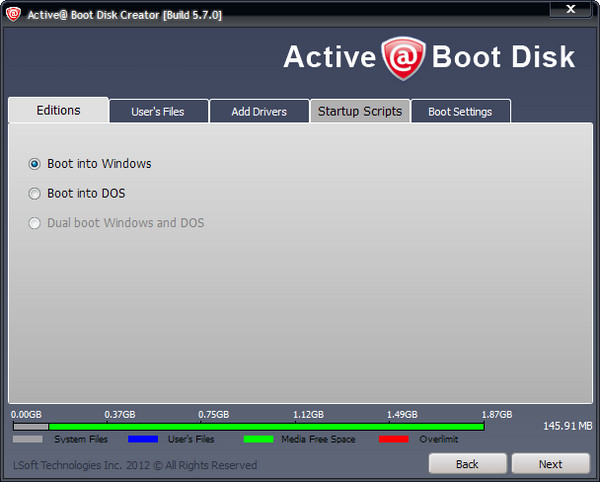Close the Boot Disk Creator window
This screenshot has height=482, width=600.
(x=573, y=8)
